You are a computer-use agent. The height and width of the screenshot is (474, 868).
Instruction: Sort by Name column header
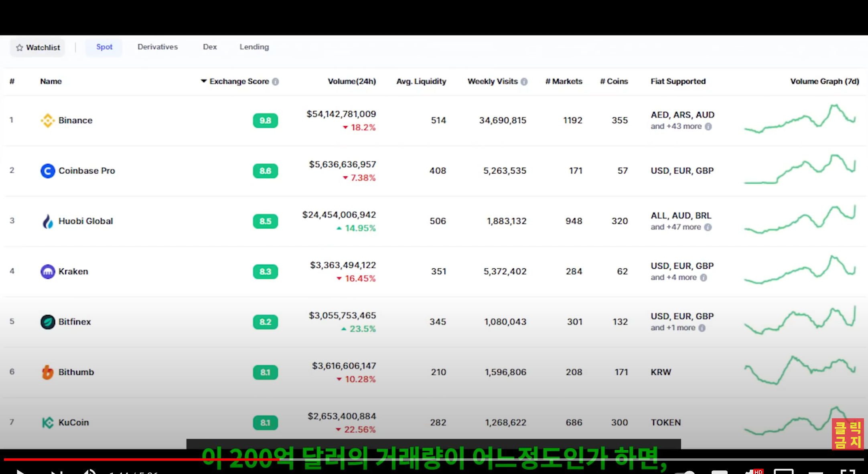pyautogui.click(x=51, y=81)
